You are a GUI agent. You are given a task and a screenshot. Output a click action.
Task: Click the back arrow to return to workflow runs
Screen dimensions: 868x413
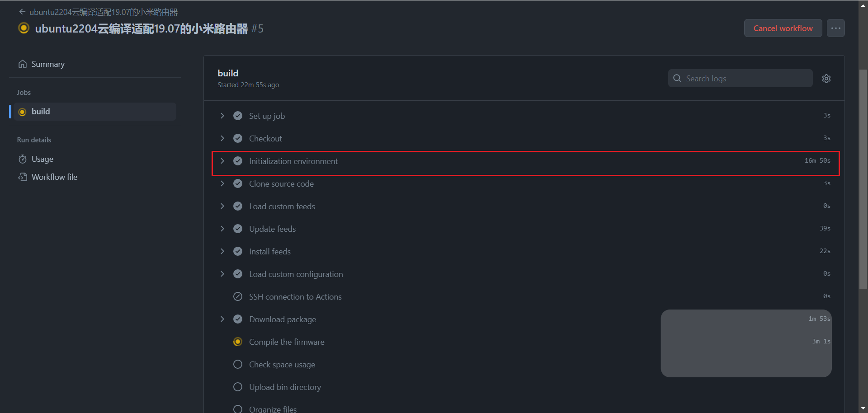click(x=22, y=12)
